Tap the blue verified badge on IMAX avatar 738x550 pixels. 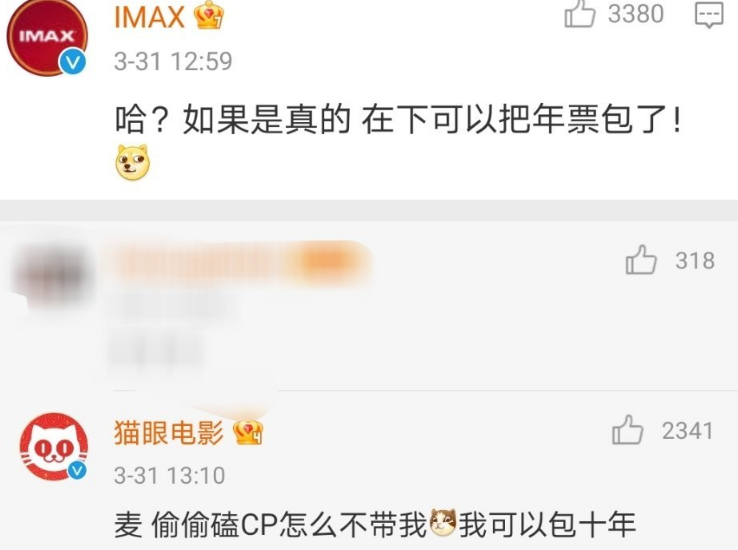(x=73, y=62)
